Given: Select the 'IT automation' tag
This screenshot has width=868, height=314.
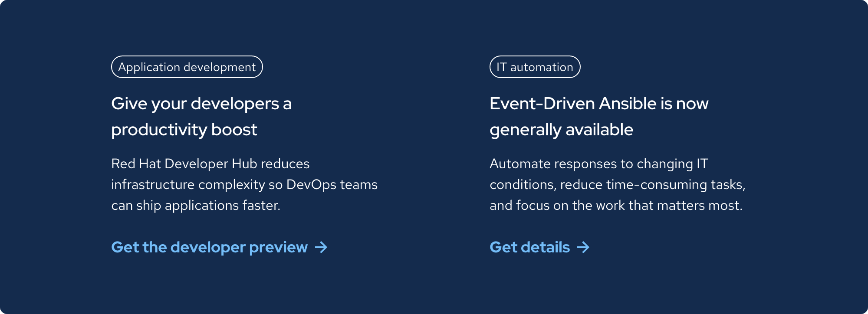Looking at the screenshot, I should (535, 67).
